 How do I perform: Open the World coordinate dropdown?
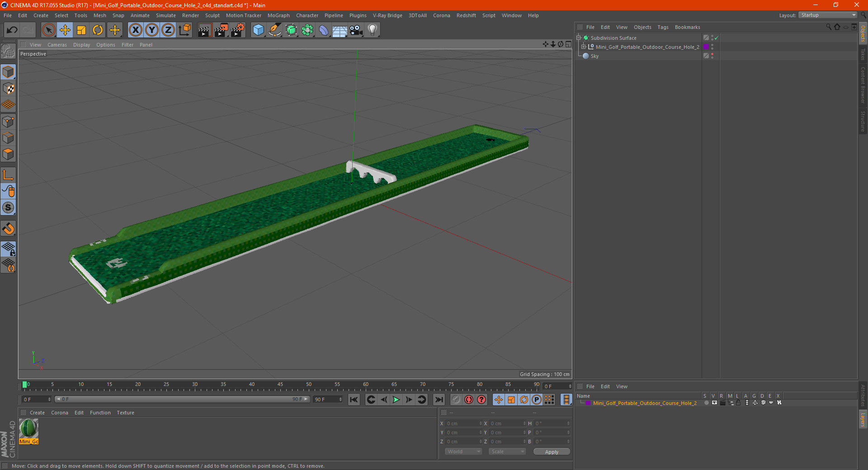(x=463, y=451)
